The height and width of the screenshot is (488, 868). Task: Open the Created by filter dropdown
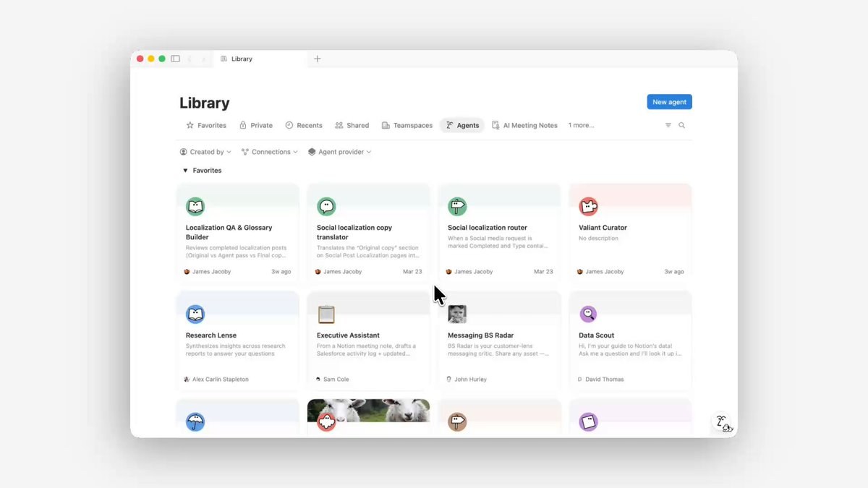(x=205, y=152)
